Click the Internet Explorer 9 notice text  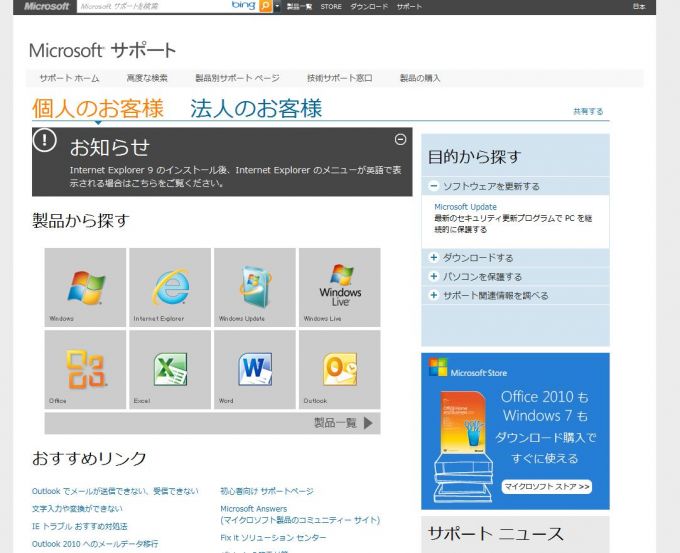[235, 177]
